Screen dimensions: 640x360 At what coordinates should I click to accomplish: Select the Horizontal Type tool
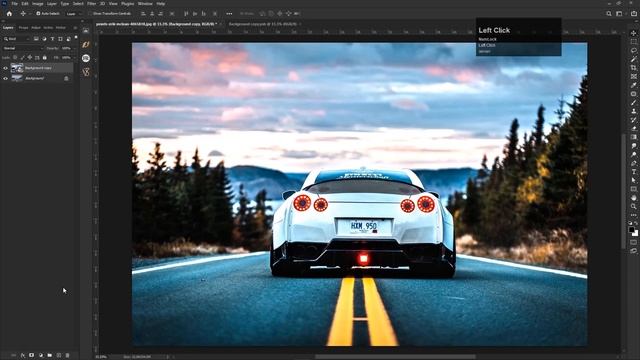tap(633, 172)
